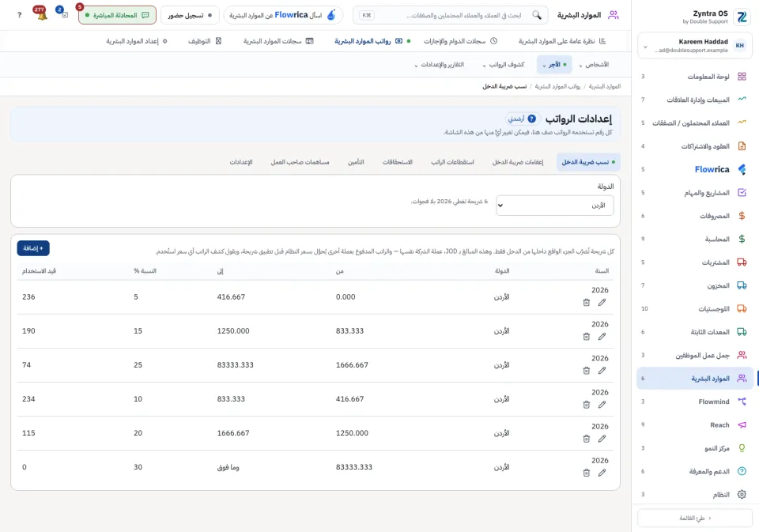
Task: Collapse the sidebar with طيّ القائمة
Action: pyautogui.click(x=695, y=518)
